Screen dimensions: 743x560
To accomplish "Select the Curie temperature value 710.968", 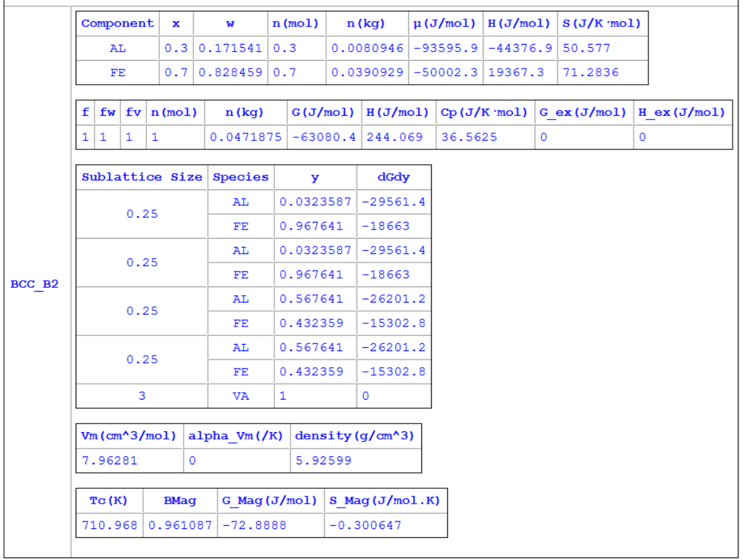I will (109, 525).
